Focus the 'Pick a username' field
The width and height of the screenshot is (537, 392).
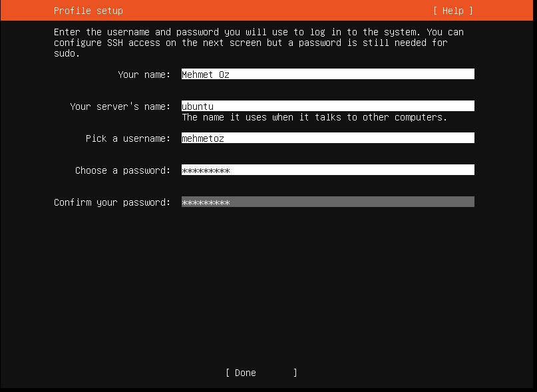328,138
